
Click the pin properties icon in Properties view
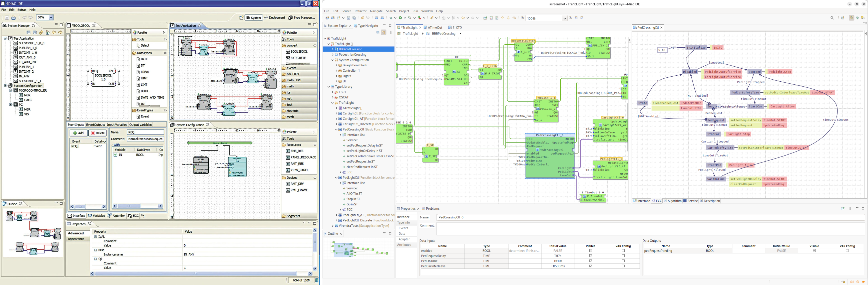tap(842, 208)
